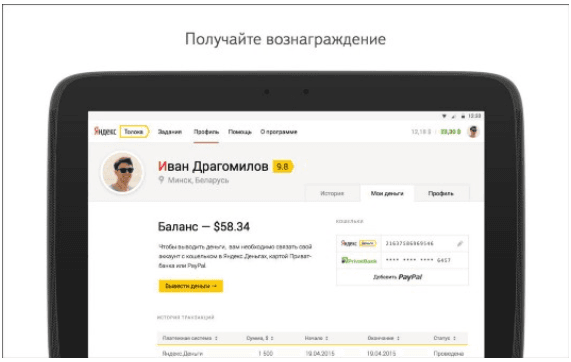
Task: Click the Yandex wallet number 21637586969546
Action: (410, 243)
